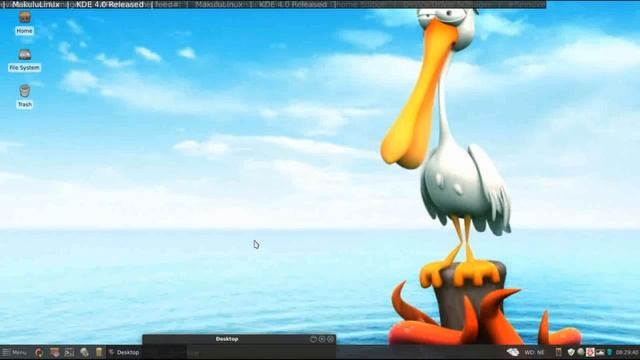The image size is (640, 360).
Task: Click the teal tray icon next to the clock
Action: tap(610, 352)
